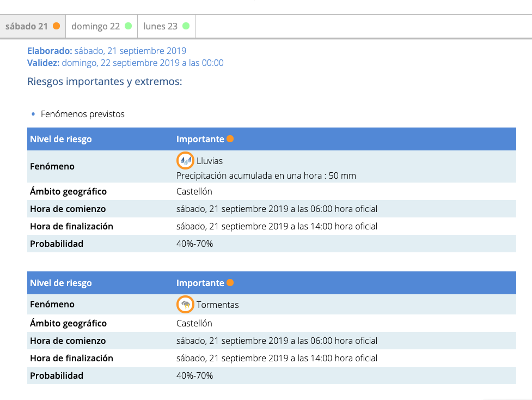Click orange dot on sábado 21 tab
This screenshot has height=400, width=532.
(x=56, y=26)
